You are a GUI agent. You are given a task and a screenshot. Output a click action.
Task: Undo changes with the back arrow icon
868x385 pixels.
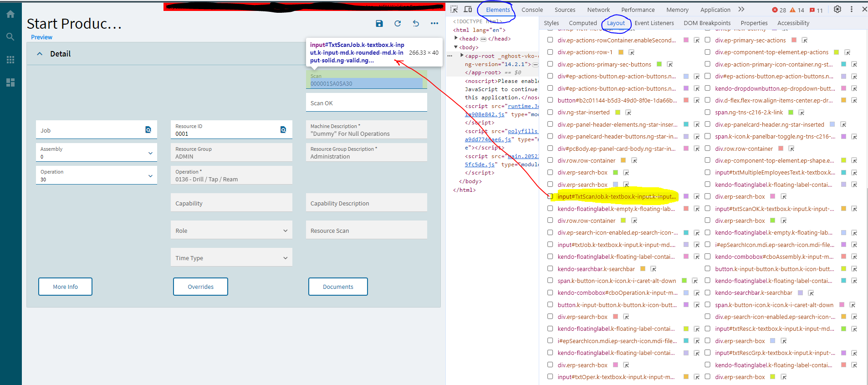point(416,24)
